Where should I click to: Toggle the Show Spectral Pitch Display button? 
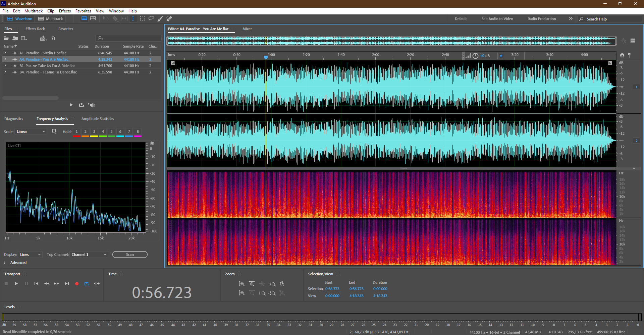click(93, 19)
